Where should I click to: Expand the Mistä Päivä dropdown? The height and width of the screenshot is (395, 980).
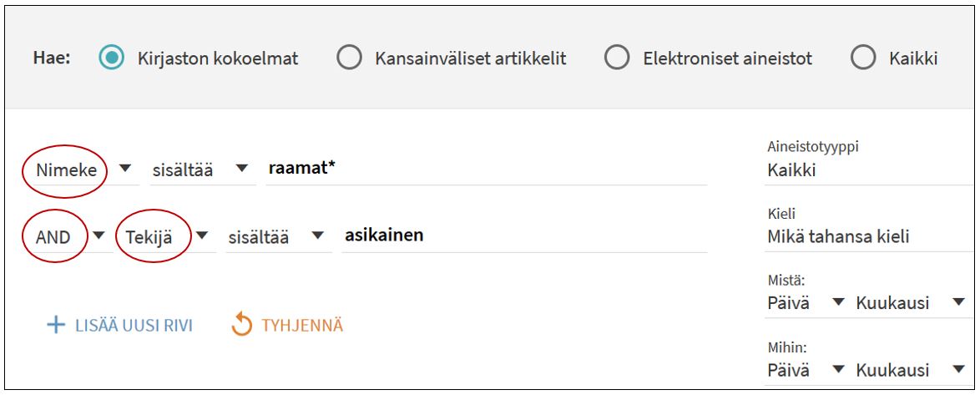point(839,302)
